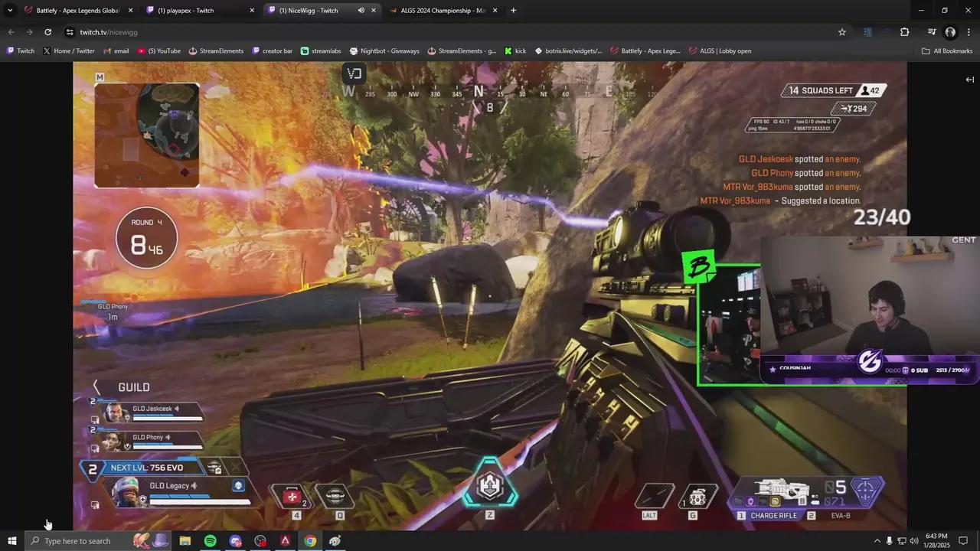This screenshot has width=980, height=551.
Task: Toggle the taskbar microphone icon
Action: coord(889,541)
